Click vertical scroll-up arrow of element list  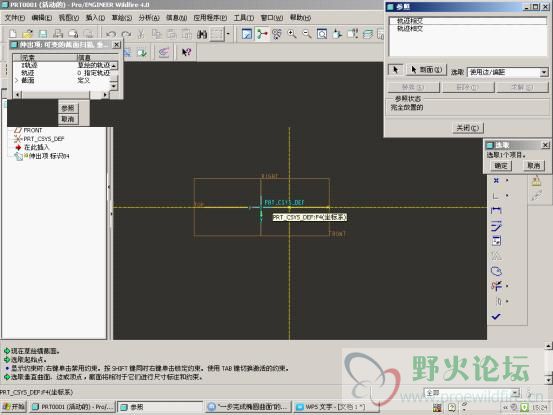tap(114, 66)
